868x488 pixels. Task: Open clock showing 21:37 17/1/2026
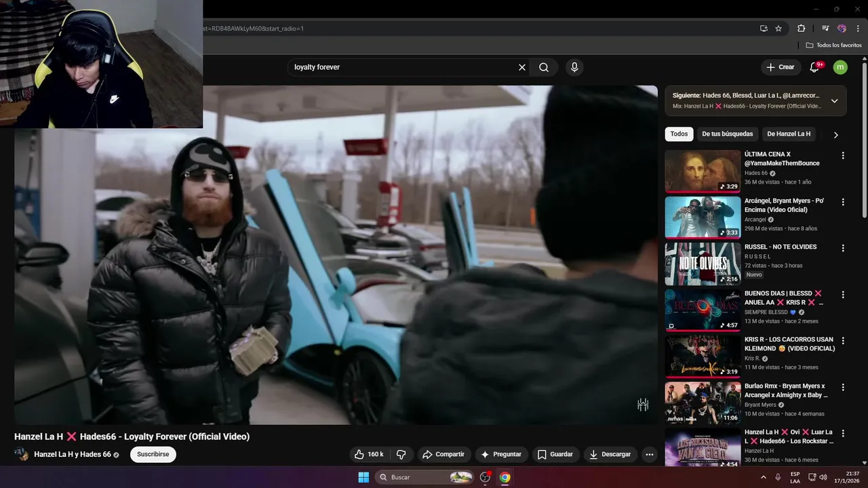(846, 477)
